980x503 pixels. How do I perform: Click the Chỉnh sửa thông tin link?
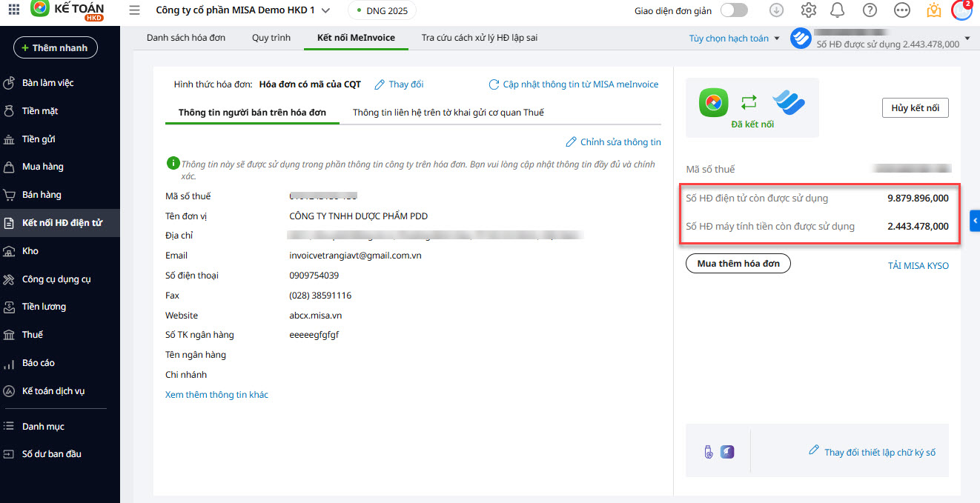(613, 142)
